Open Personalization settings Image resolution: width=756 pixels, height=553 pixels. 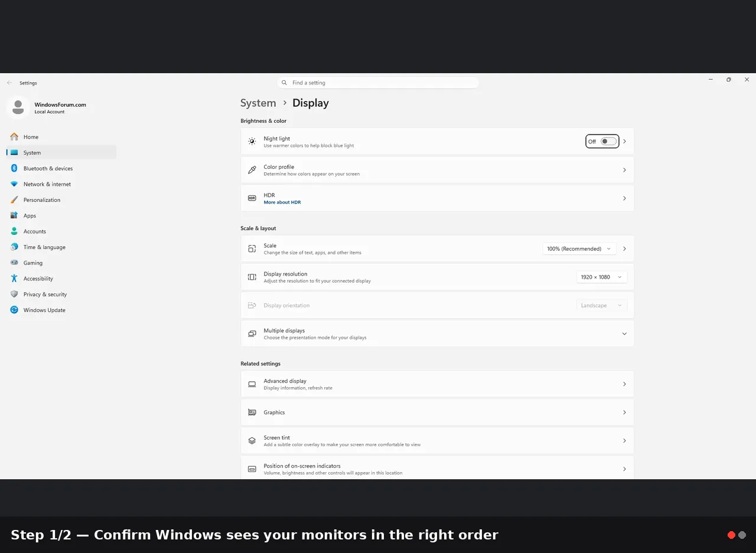pos(61,200)
